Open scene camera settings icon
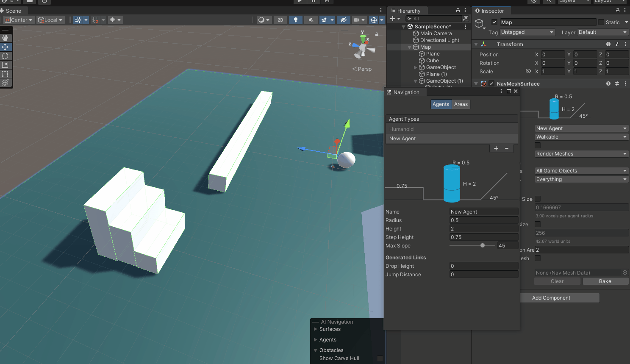The height and width of the screenshot is (364, 630). coord(357,20)
